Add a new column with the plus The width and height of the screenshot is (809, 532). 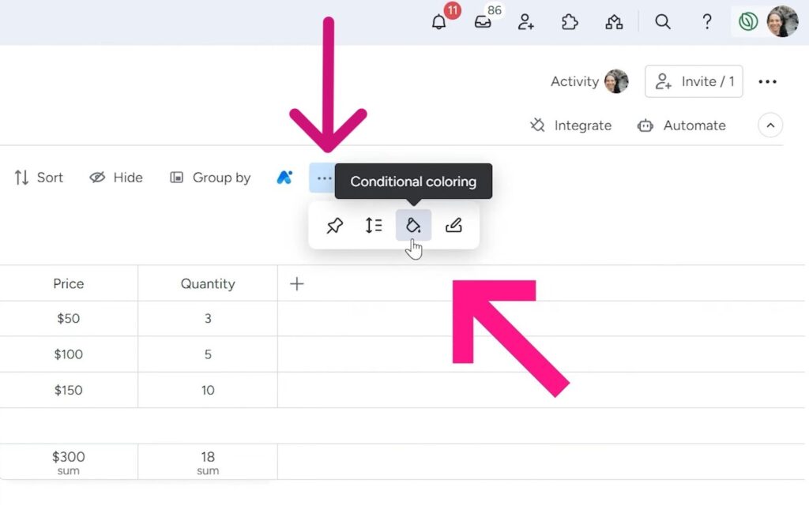pos(296,283)
